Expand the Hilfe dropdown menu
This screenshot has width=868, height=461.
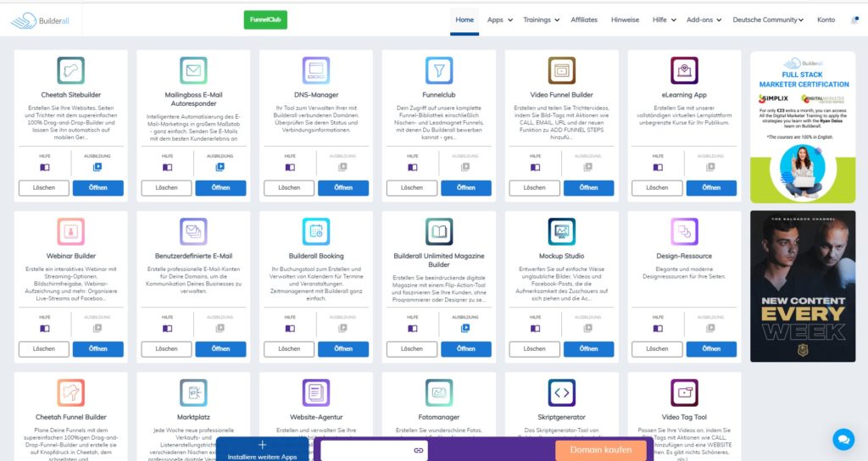665,20
